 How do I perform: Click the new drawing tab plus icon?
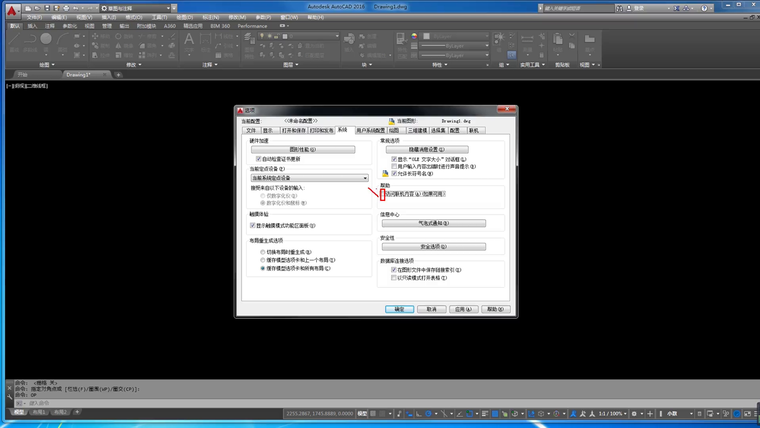click(118, 75)
